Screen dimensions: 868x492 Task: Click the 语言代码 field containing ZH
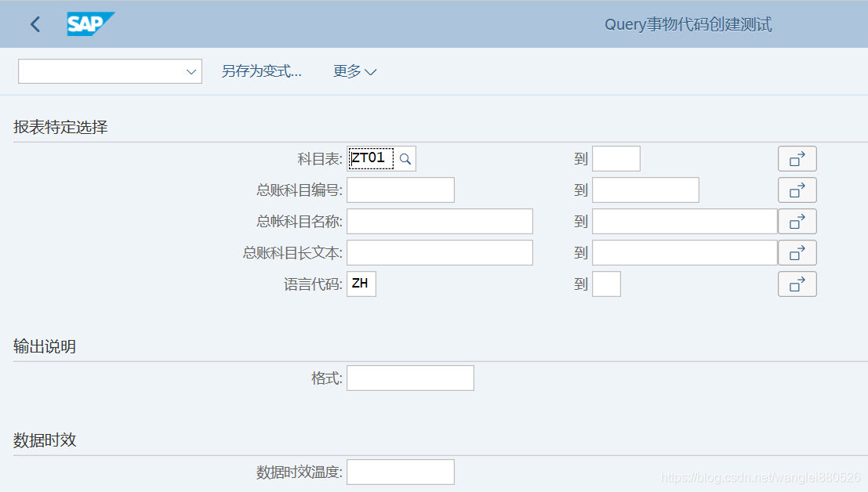click(x=361, y=284)
